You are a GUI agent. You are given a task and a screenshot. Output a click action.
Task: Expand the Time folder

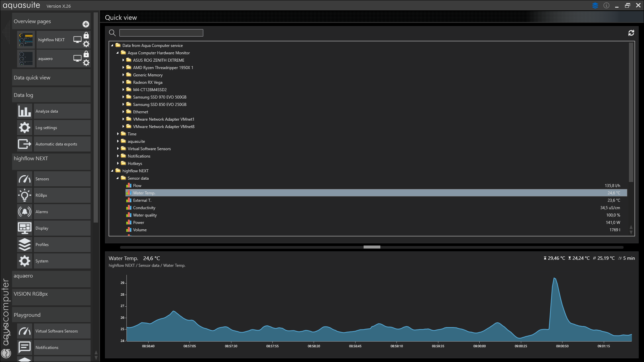pos(118,134)
